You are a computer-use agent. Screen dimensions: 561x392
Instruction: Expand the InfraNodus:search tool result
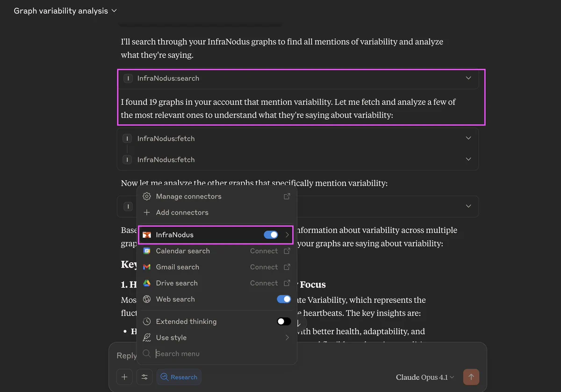pyautogui.click(x=468, y=78)
